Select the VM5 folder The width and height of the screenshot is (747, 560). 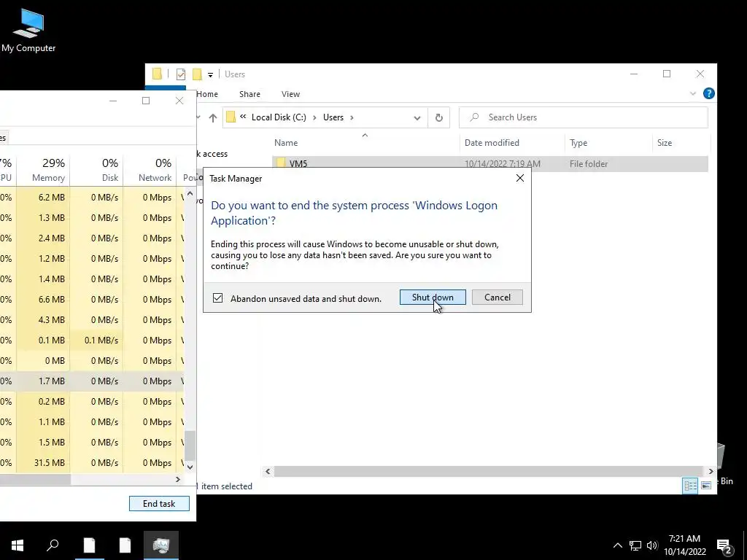[x=490, y=163]
